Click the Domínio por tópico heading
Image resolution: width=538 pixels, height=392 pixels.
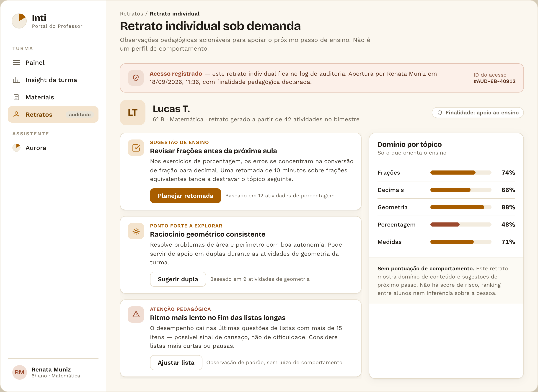[x=409, y=144]
